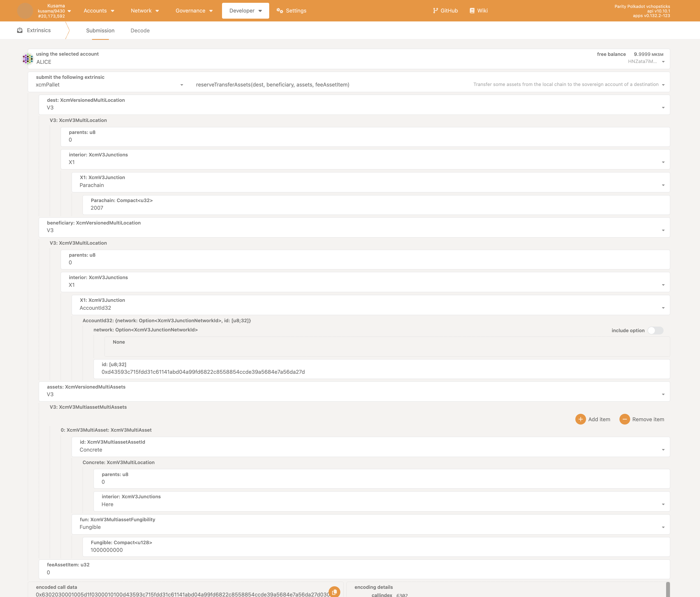Expand the dest version V3 dropdown
This screenshot has width=700, height=597.
[354, 107]
